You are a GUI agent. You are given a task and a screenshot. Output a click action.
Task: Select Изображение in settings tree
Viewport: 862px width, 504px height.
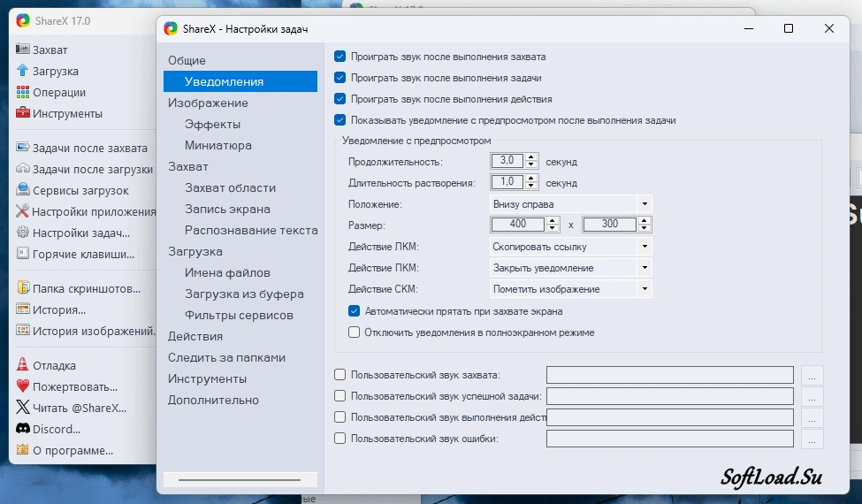(x=208, y=103)
